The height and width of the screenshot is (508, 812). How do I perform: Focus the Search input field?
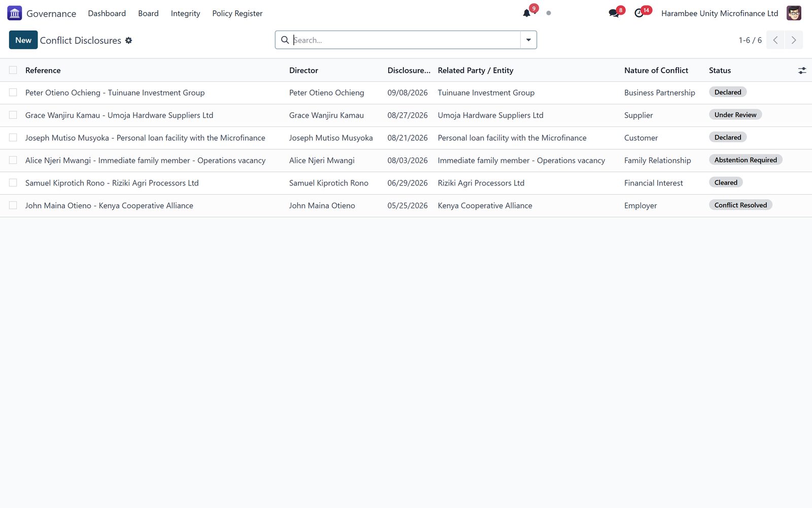406,40
